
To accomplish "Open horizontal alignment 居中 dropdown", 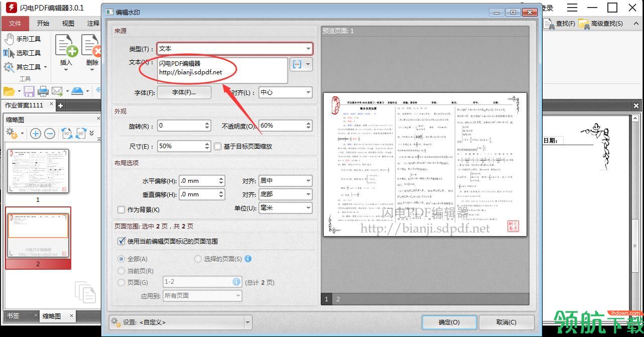I will point(285,181).
